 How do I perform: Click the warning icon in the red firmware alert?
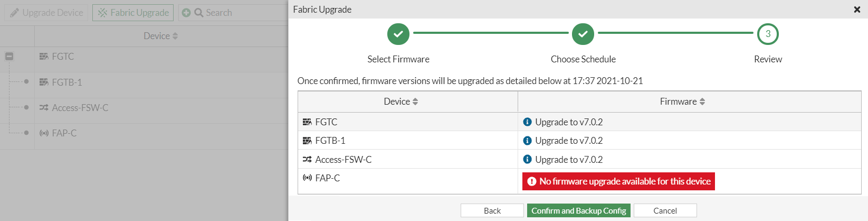(532, 181)
